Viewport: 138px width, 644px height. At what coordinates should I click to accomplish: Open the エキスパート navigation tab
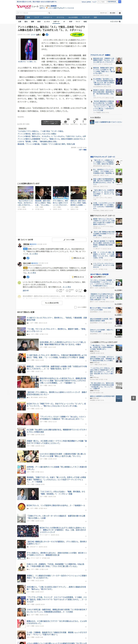48,17
